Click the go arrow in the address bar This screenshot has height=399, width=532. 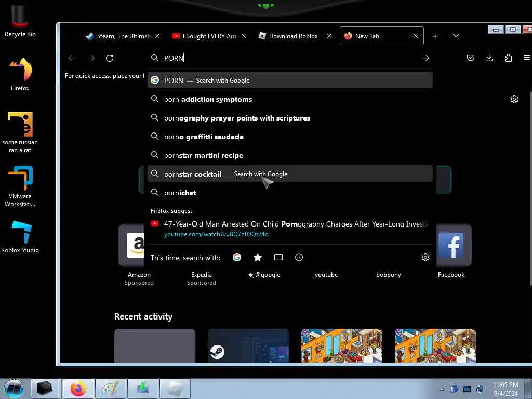click(425, 58)
